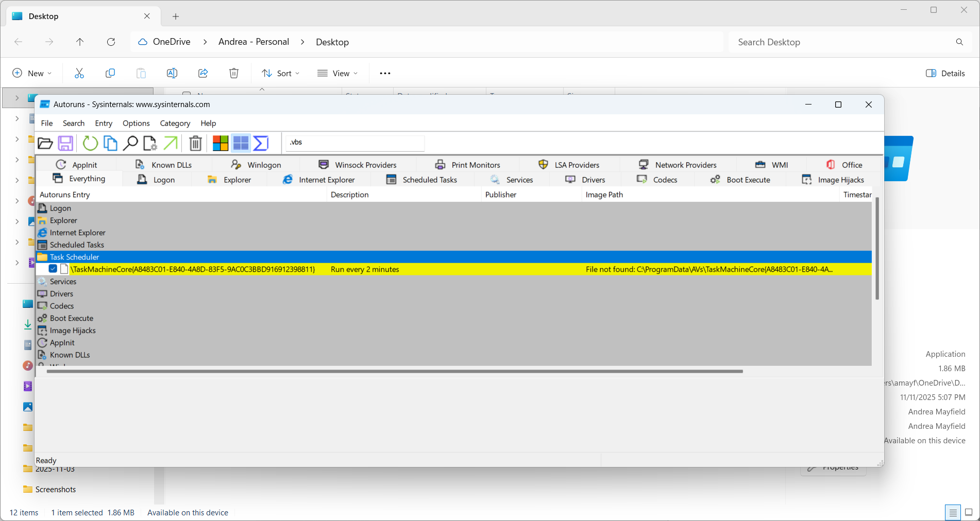Open a saved Autoruns file

(x=45, y=143)
